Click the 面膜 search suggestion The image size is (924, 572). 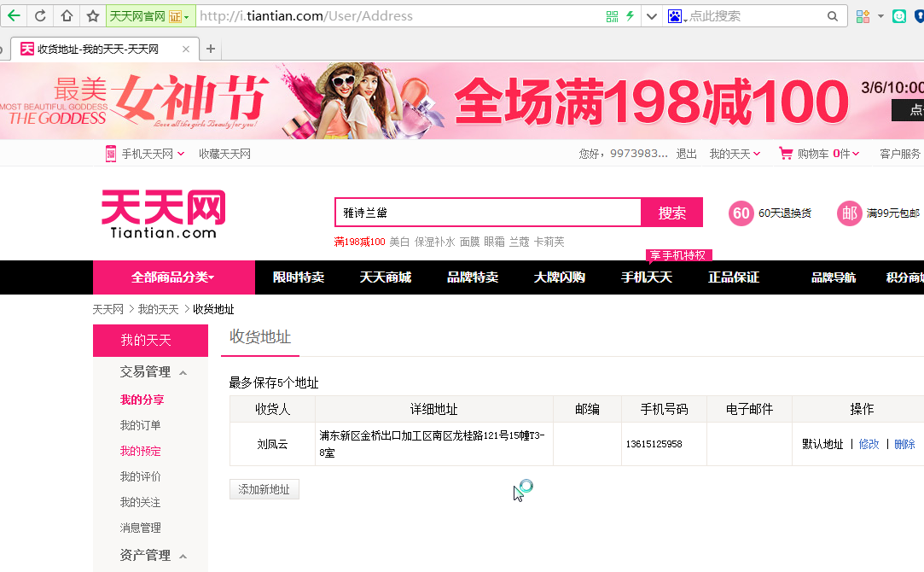click(469, 242)
